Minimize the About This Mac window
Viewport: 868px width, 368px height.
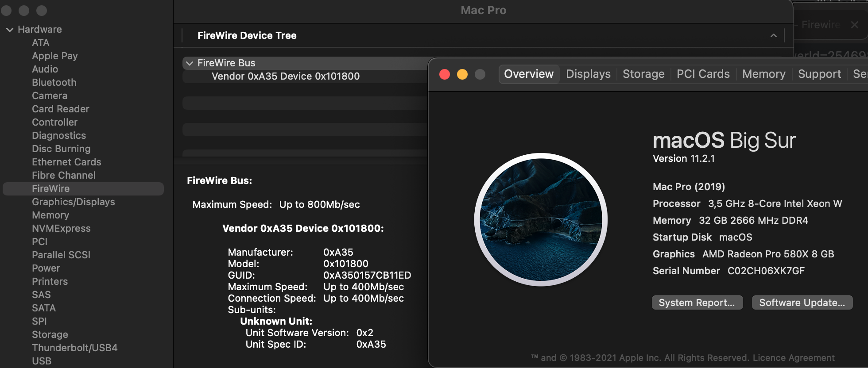point(462,74)
